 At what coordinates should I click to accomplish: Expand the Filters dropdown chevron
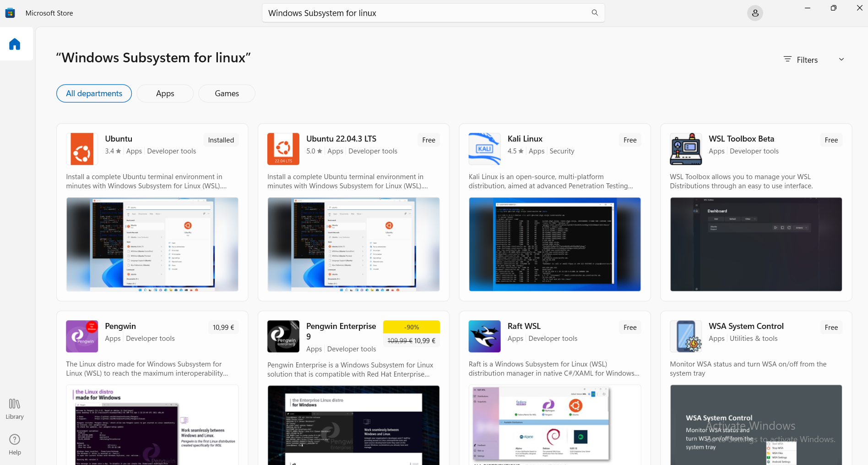point(841,59)
